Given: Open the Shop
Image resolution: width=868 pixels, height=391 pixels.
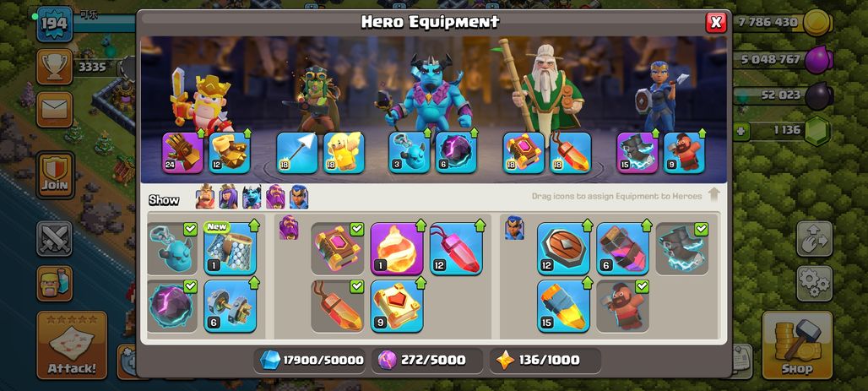Looking at the screenshot, I should (797, 345).
